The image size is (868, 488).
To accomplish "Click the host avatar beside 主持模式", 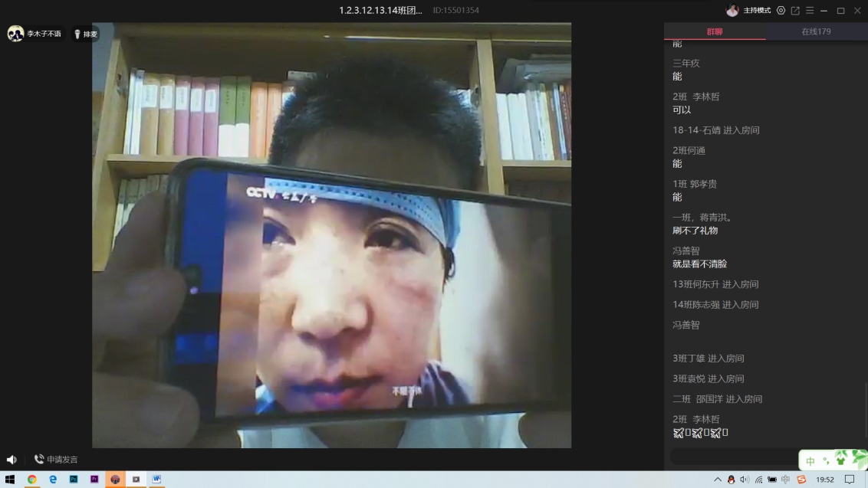I will [x=732, y=11].
